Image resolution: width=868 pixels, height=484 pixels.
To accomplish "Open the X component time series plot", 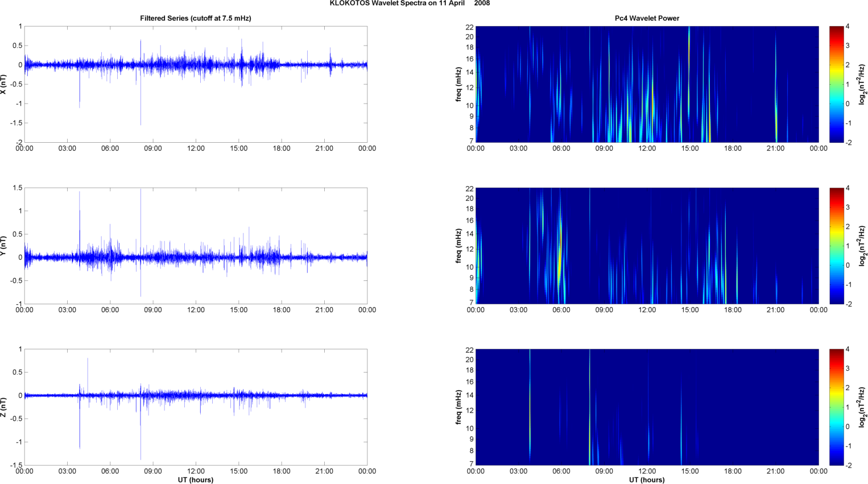I will pos(196,84).
